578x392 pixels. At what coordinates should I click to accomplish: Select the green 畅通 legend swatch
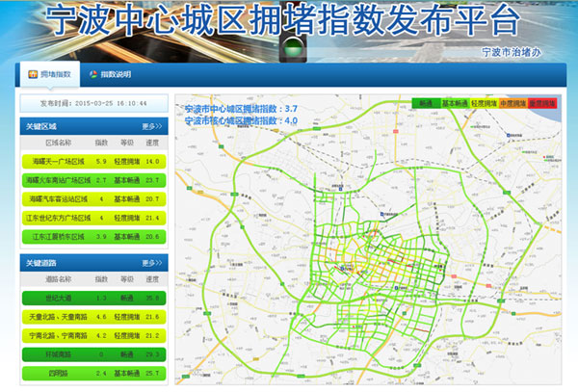(x=425, y=102)
